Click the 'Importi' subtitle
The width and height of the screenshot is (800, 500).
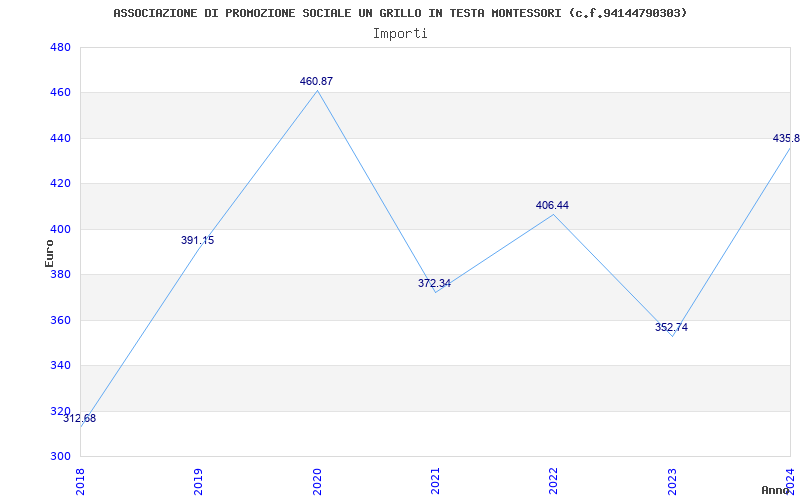coord(400,34)
